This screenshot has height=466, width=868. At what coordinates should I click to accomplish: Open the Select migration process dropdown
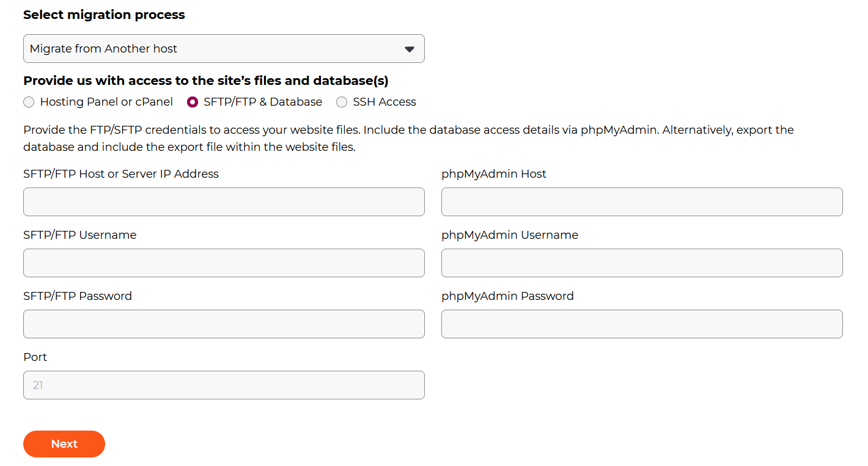pos(224,49)
